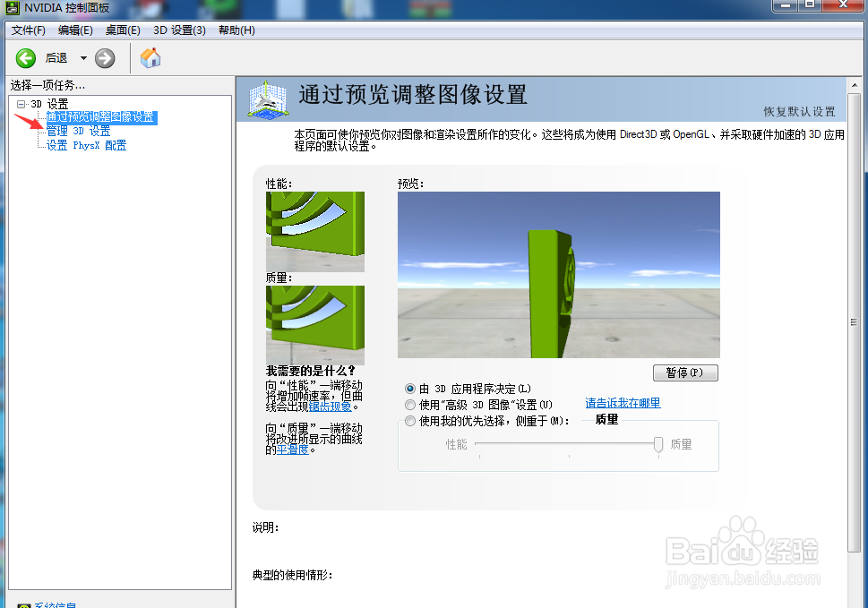
Task: Click the green Back arrow icon
Action: pos(26,58)
